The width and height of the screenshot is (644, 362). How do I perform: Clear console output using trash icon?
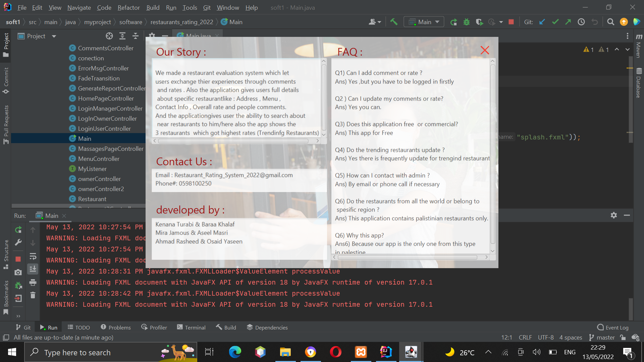[x=33, y=295]
